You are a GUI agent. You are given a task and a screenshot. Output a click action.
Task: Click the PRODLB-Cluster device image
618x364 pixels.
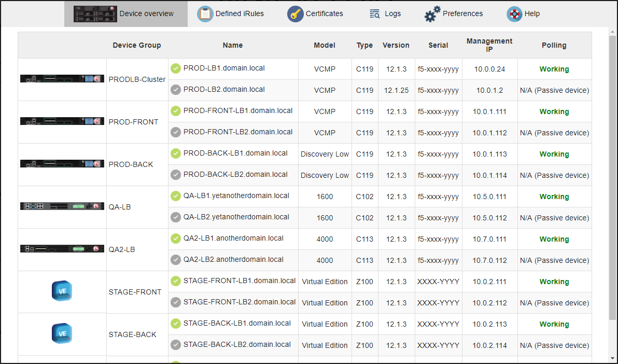coord(62,79)
